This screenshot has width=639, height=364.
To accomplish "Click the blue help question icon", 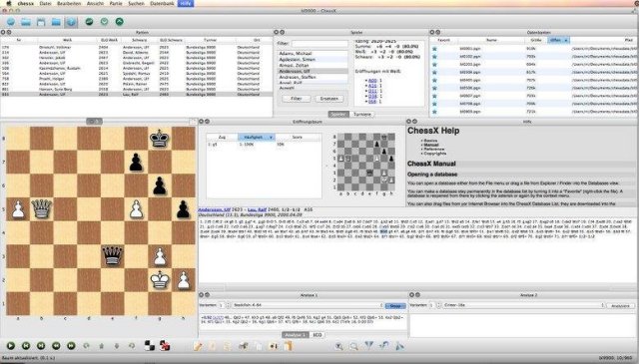I will point(71,22).
